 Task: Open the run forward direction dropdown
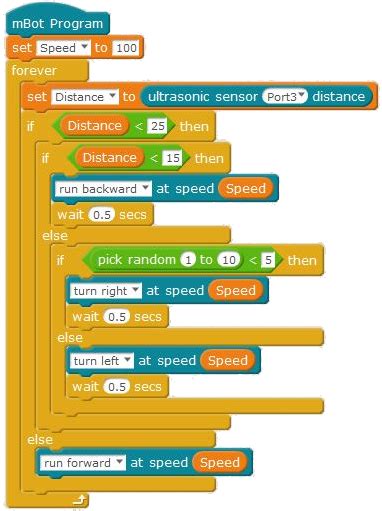[83, 463]
